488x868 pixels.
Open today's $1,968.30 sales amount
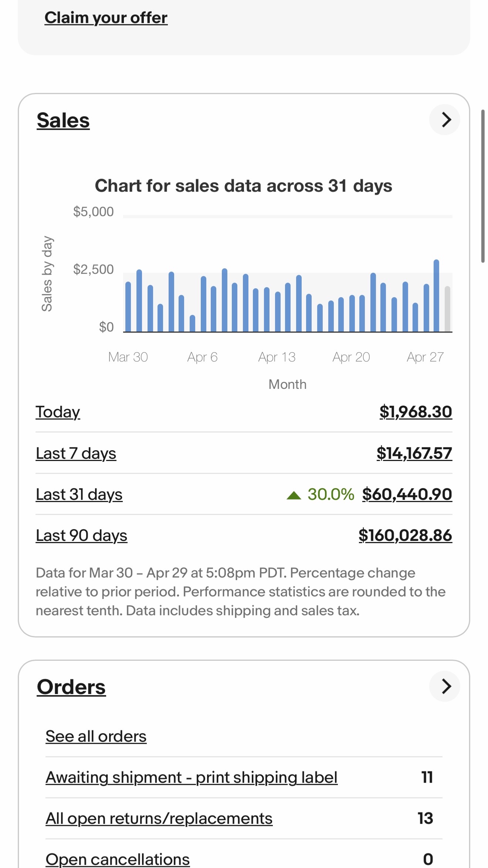(x=416, y=412)
